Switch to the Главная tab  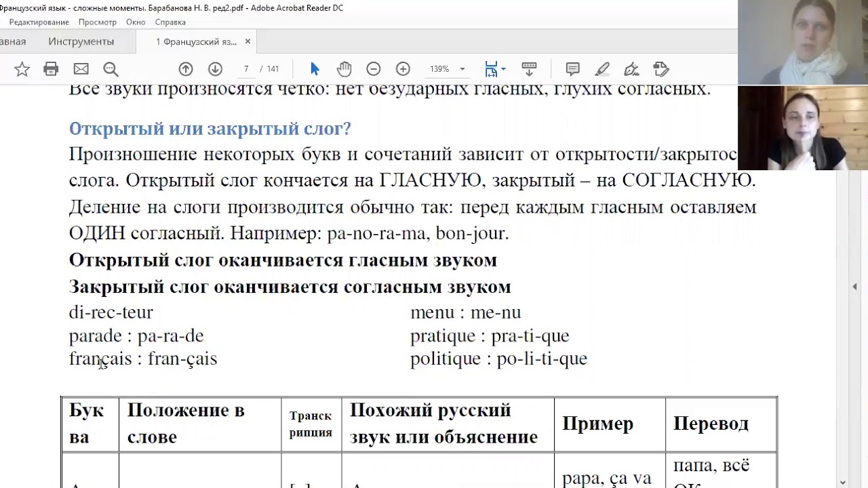click(x=13, y=41)
